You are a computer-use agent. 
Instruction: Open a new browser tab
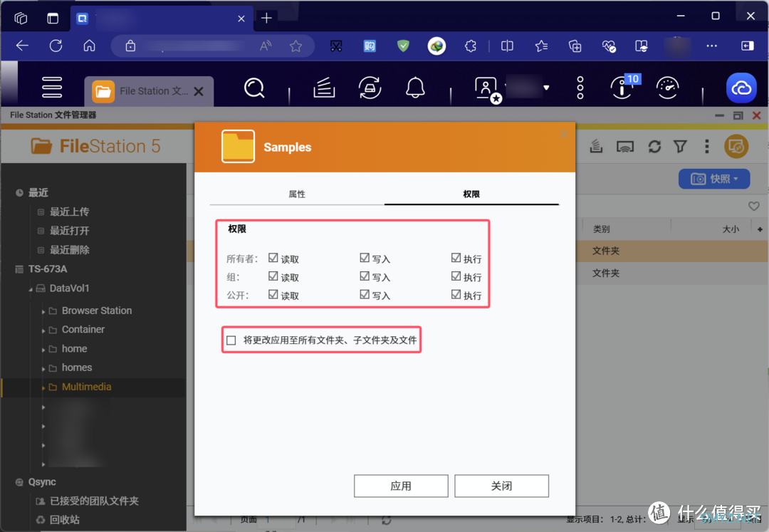(266, 18)
